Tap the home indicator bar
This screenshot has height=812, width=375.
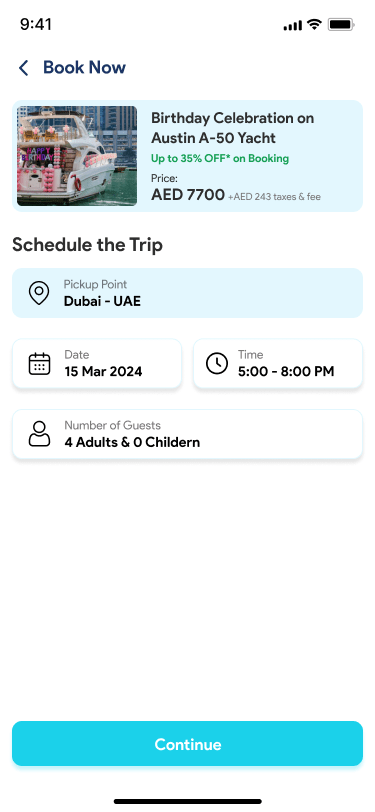point(188,801)
